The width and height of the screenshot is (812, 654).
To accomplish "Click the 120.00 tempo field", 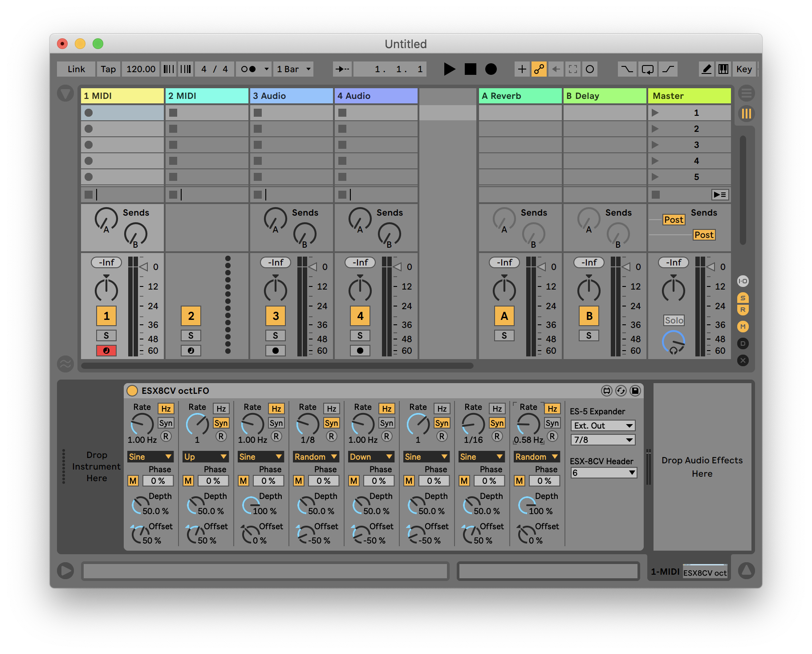I will pyautogui.click(x=141, y=69).
